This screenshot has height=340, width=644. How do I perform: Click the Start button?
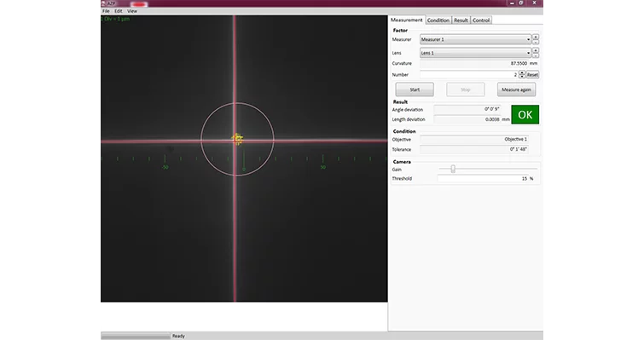pyautogui.click(x=415, y=89)
